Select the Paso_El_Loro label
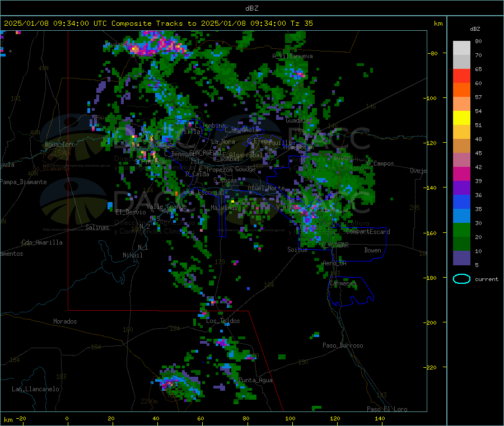The height and width of the screenshot is (426, 504). (387, 409)
